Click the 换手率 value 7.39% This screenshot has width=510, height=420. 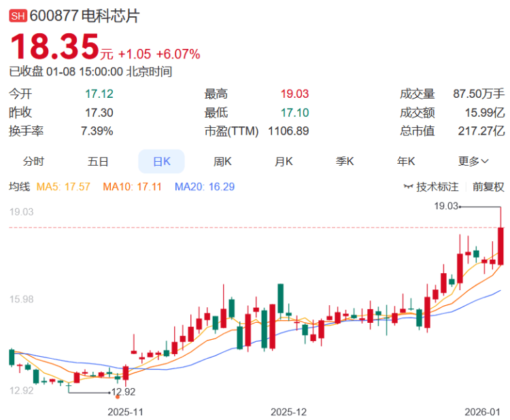(x=97, y=131)
